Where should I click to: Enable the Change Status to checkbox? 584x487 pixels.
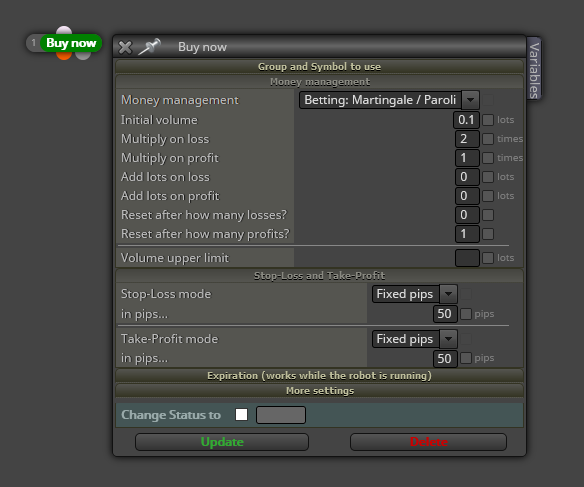pyautogui.click(x=241, y=414)
